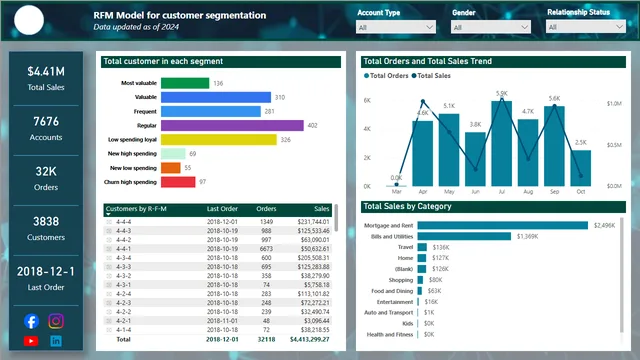Screen dimensions: 640x360
Task: Sort table by Last Order column
Action: 222,209
